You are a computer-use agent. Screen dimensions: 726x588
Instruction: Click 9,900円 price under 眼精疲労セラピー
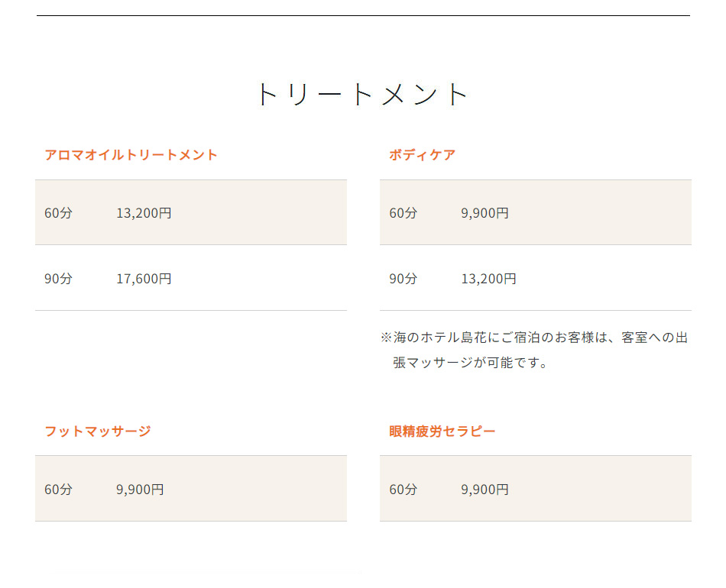(485, 489)
